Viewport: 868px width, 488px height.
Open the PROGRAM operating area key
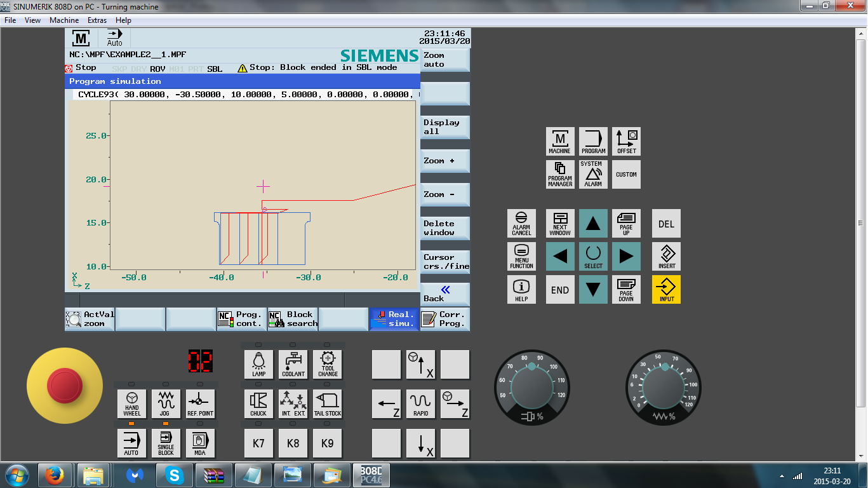[593, 141]
